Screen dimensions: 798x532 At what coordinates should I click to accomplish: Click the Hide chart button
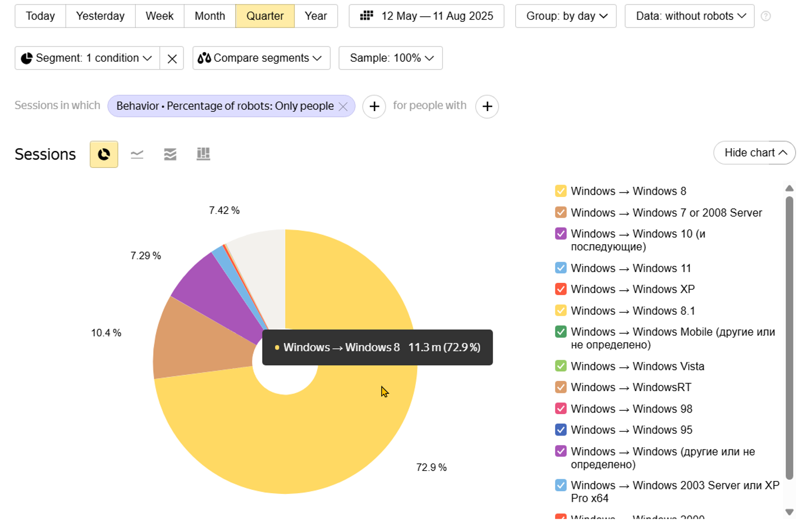[754, 153]
